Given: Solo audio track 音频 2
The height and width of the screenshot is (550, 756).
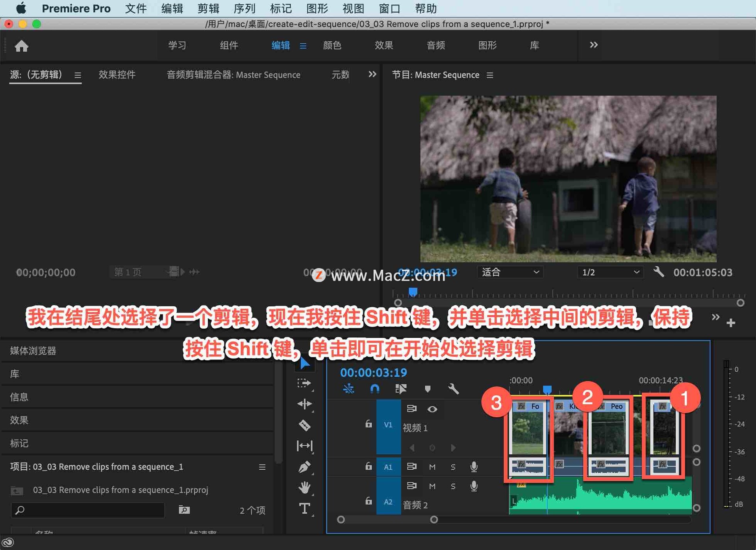Looking at the screenshot, I should [x=453, y=486].
